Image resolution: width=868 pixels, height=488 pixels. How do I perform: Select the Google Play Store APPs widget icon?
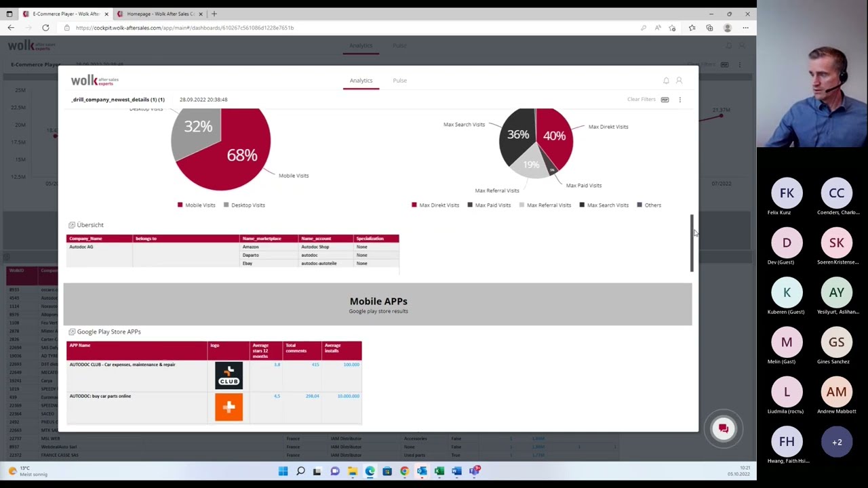(x=72, y=332)
